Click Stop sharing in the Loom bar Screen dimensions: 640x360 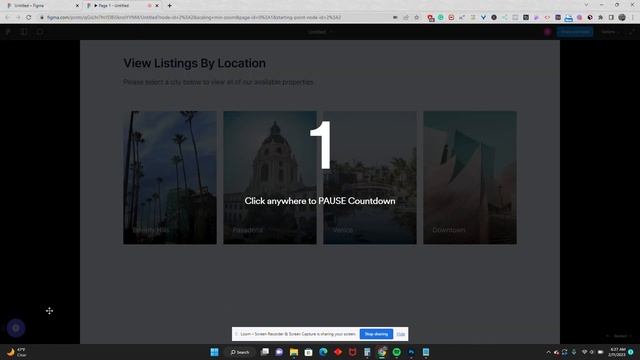coord(376,334)
